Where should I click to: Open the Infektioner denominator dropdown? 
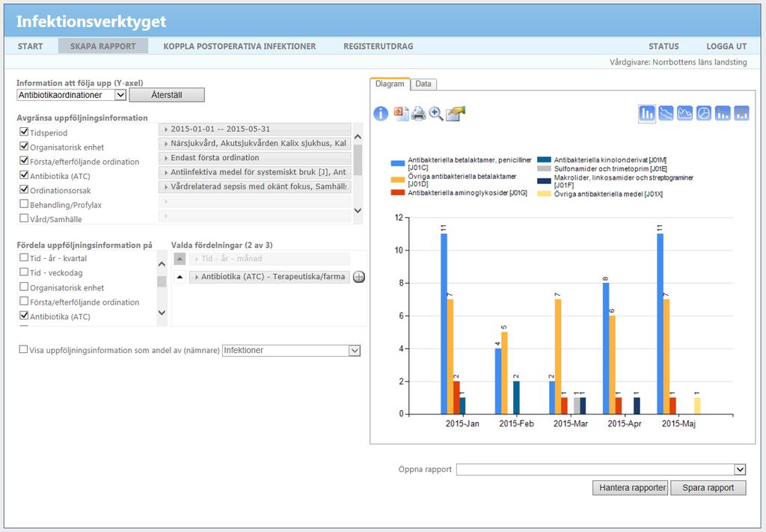(x=292, y=350)
